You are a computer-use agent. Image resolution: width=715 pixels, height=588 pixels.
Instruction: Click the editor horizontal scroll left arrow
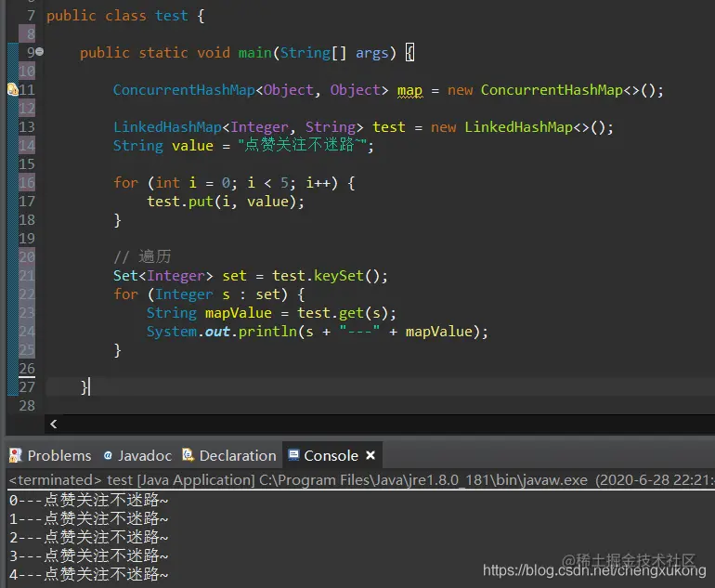(53, 425)
